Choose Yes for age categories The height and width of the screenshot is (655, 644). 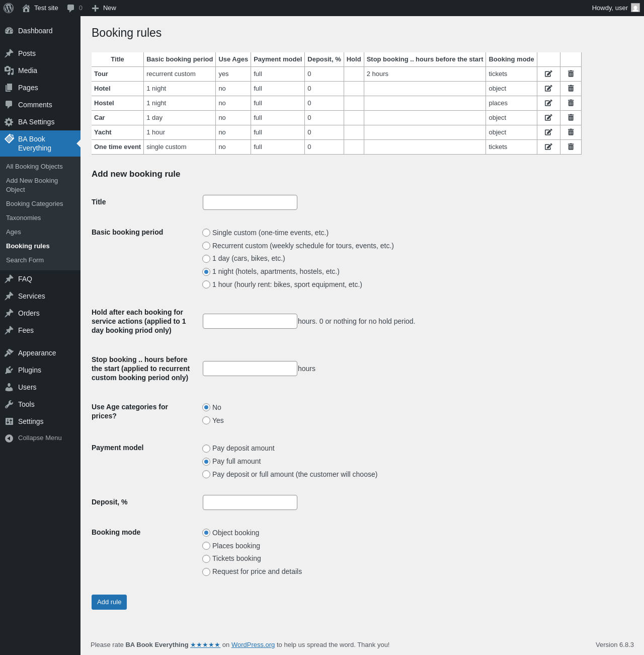pyautogui.click(x=206, y=420)
